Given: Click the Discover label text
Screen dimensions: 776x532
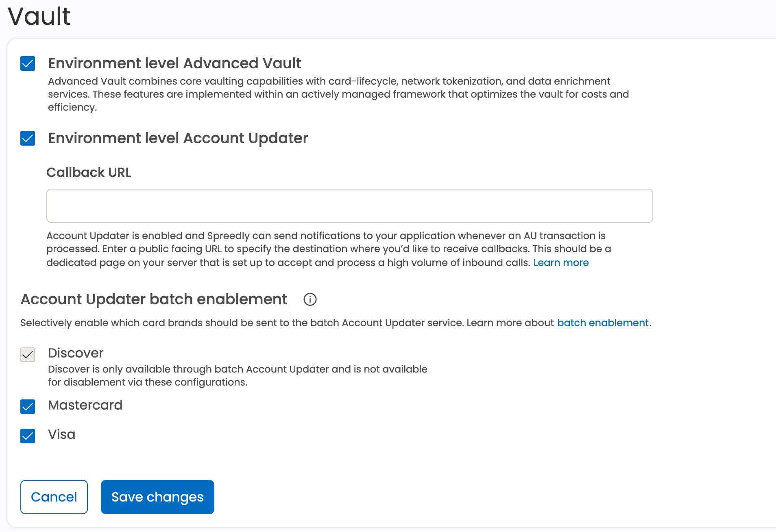Looking at the screenshot, I should (x=76, y=353).
